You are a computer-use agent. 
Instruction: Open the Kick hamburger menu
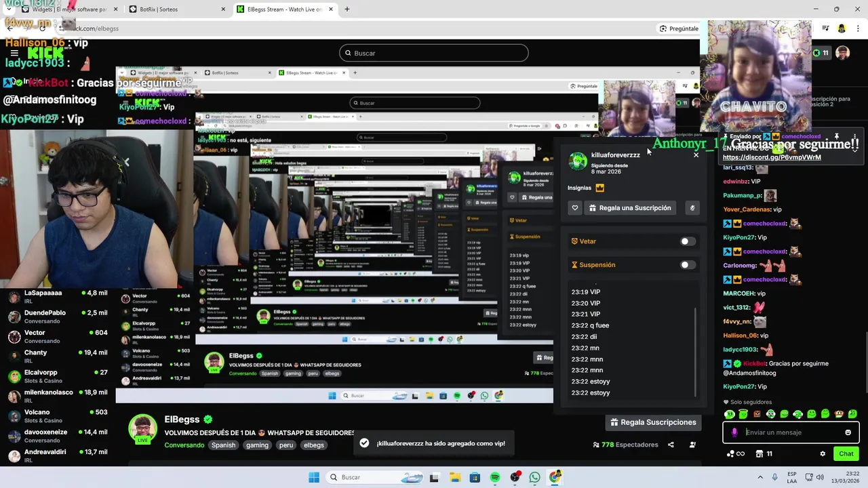(14, 53)
